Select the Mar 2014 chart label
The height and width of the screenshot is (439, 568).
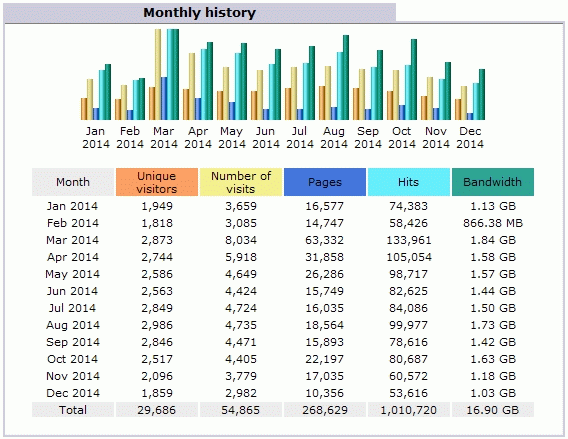pos(164,138)
